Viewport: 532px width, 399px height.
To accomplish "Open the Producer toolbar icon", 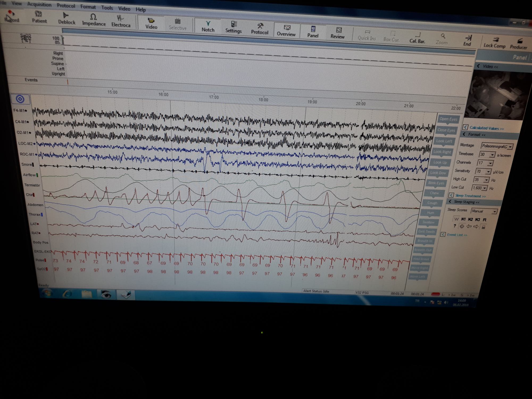I will coord(518,44).
